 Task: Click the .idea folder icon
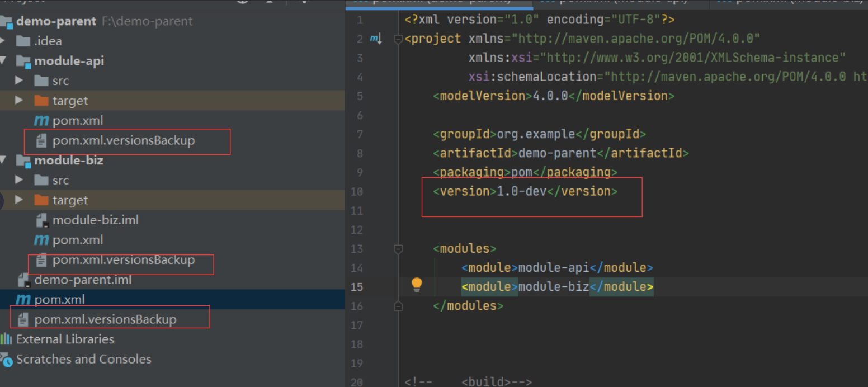(x=23, y=41)
